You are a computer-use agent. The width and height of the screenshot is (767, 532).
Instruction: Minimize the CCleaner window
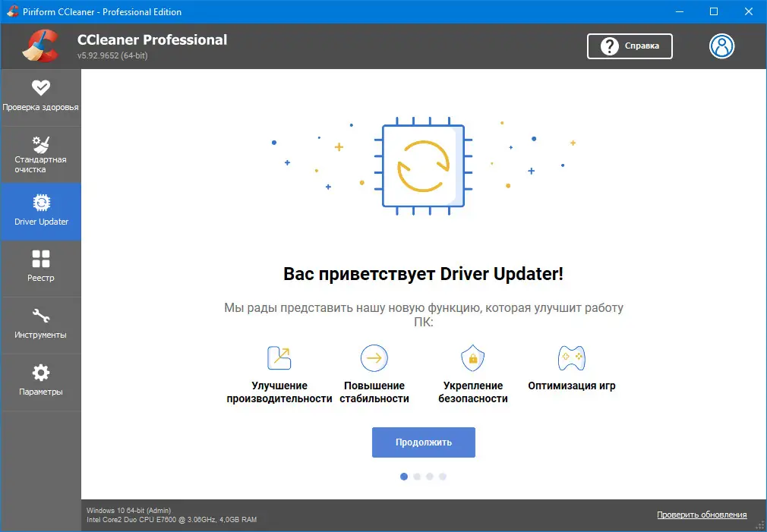[680, 11]
